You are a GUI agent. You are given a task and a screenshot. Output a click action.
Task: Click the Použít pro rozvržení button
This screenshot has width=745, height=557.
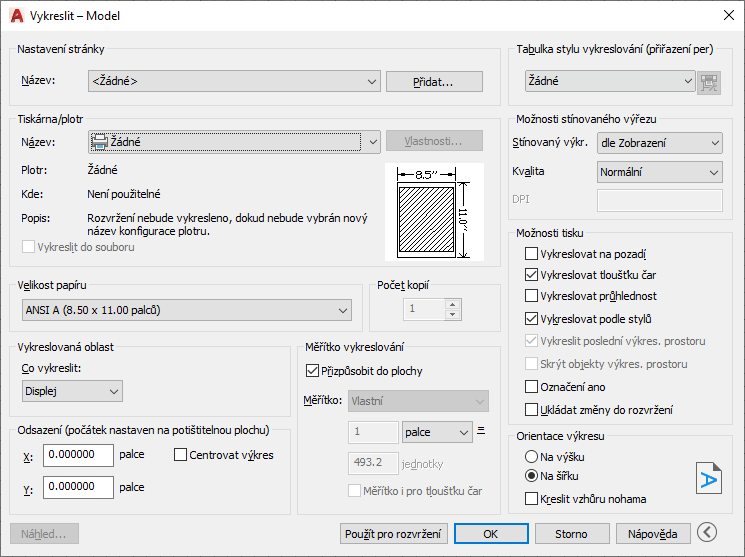click(x=393, y=534)
